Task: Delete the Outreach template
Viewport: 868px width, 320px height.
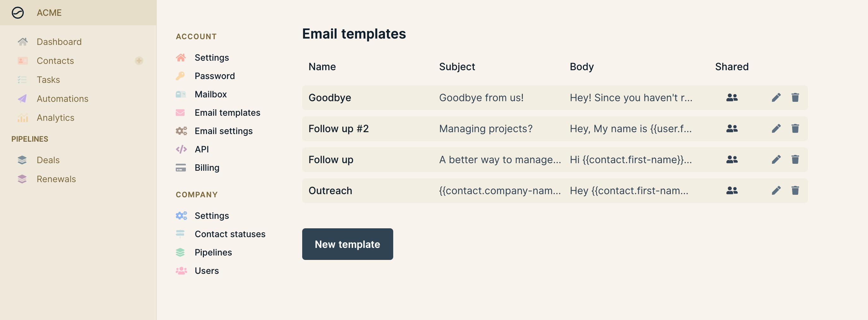Action: (796, 191)
